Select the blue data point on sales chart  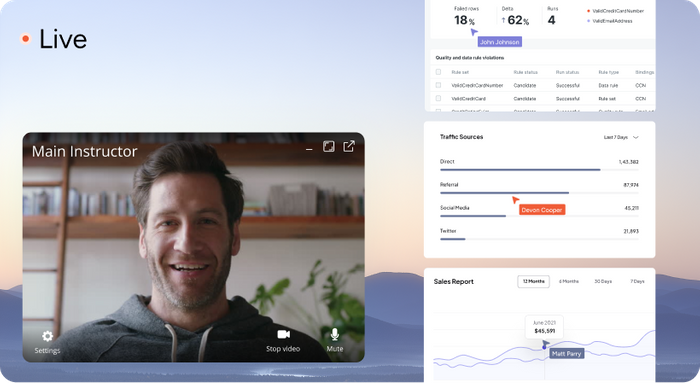[x=544, y=347]
